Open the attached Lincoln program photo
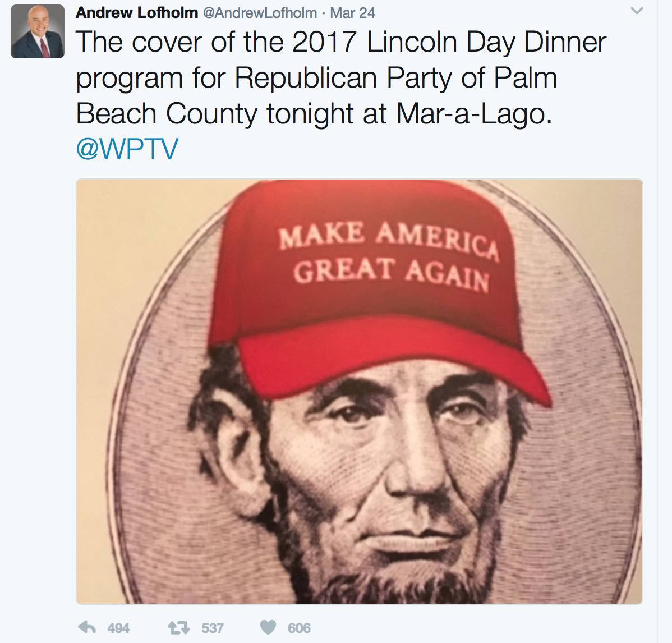The image size is (672, 643). [359, 392]
